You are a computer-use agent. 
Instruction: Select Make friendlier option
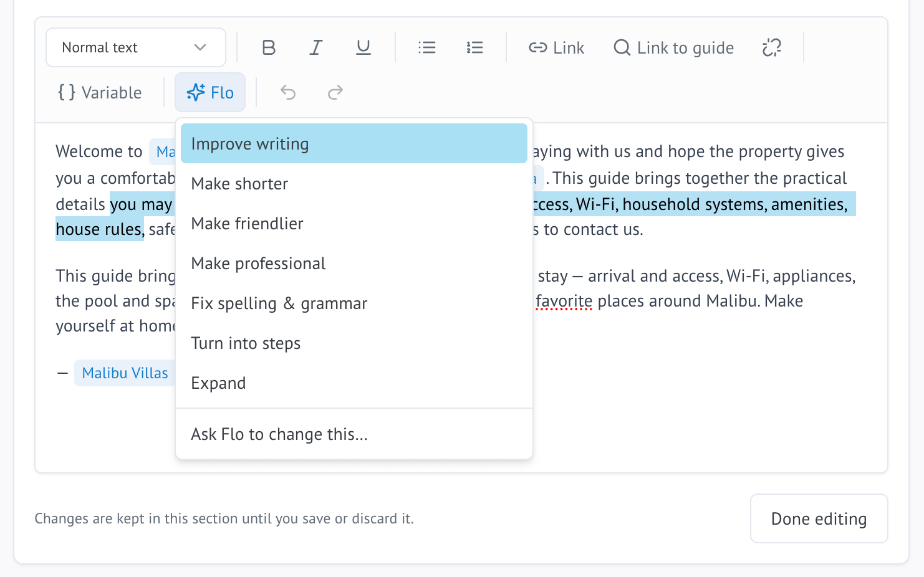point(354,223)
